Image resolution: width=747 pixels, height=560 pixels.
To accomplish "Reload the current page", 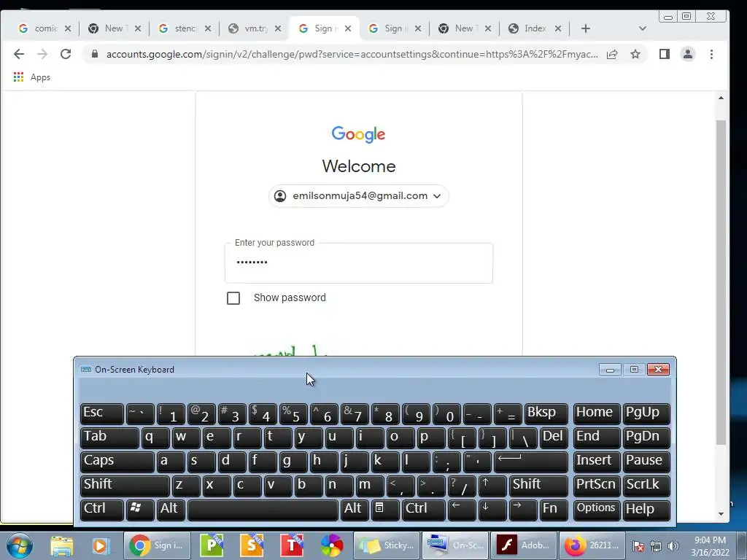I will pyautogui.click(x=66, y=54).
